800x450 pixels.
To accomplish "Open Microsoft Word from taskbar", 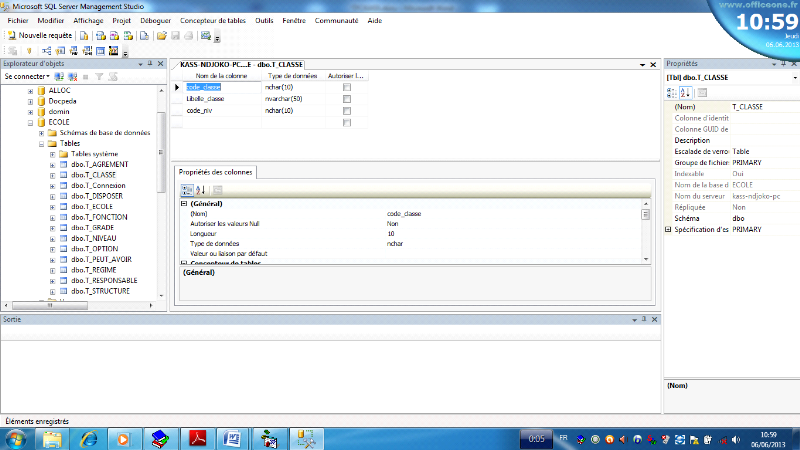I will point(232,439).
